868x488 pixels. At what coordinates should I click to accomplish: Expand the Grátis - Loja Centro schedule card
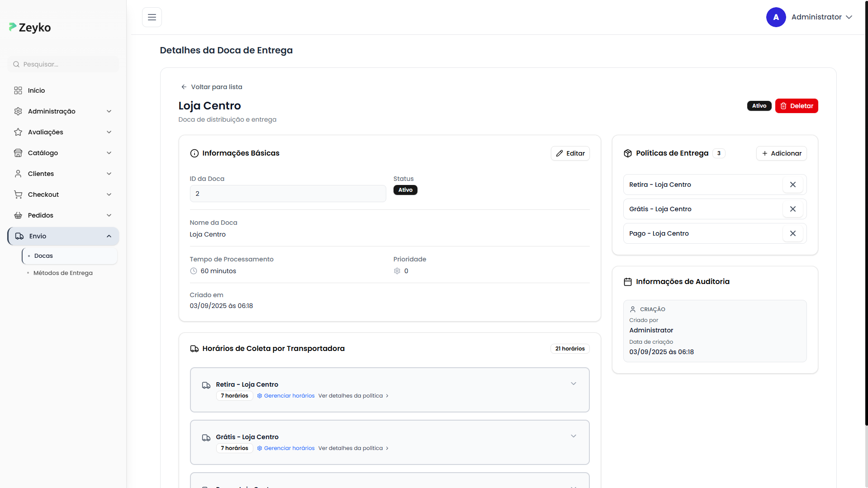[x=573, y=436]
